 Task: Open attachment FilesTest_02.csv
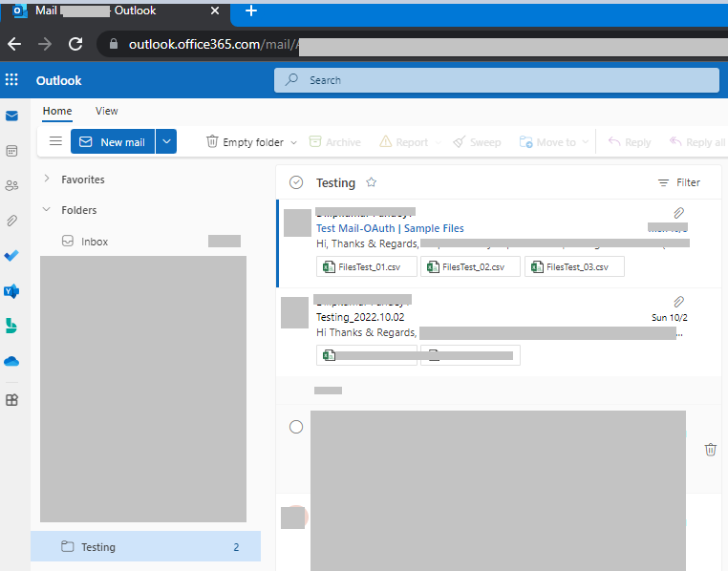coord(470,266)
